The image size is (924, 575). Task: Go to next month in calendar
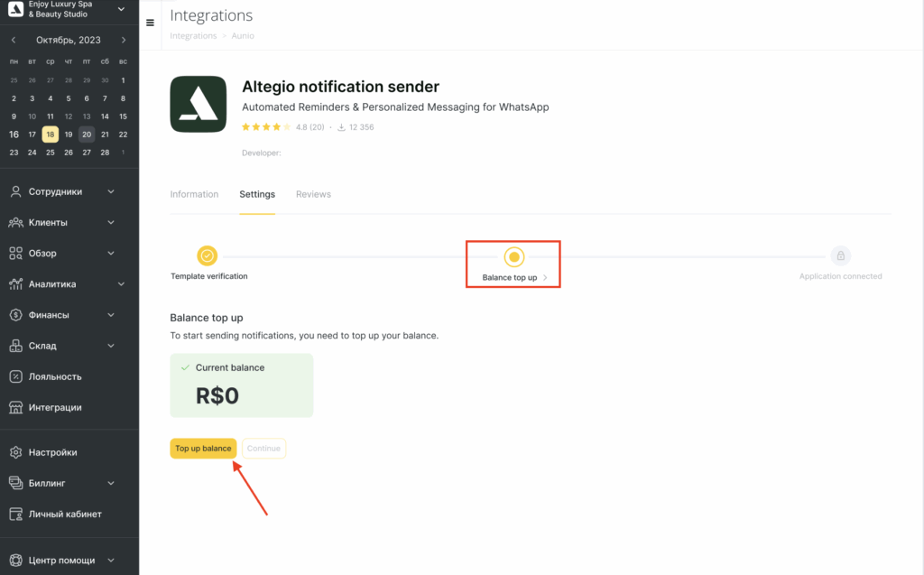click(x=124, y=40)
